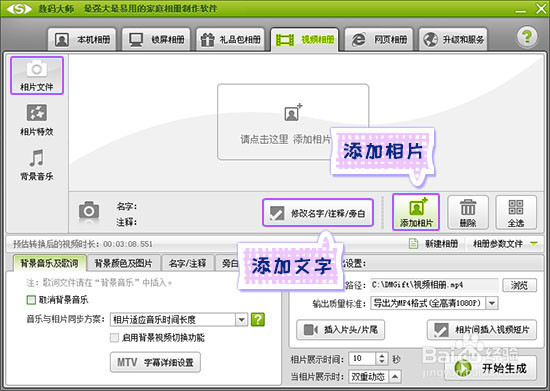Screen dimensions: 550x391
Task: Click the 相片展示时间 value field
Action: click(363, 358)
